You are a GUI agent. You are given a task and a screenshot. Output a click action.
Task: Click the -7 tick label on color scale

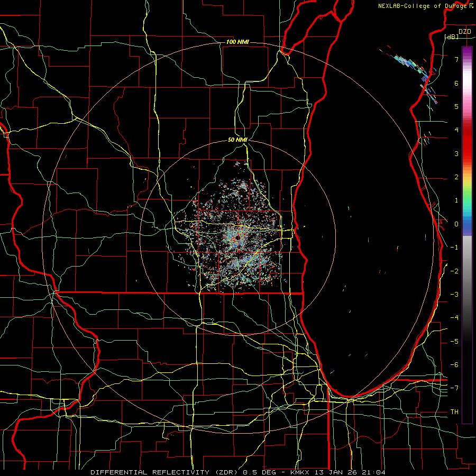coord(454,388)
